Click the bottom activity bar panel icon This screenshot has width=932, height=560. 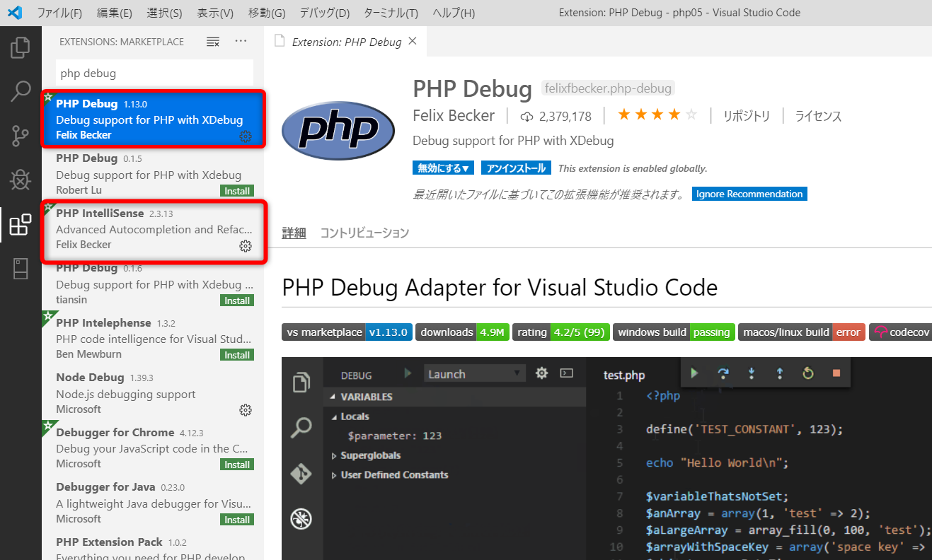[21, 269]
